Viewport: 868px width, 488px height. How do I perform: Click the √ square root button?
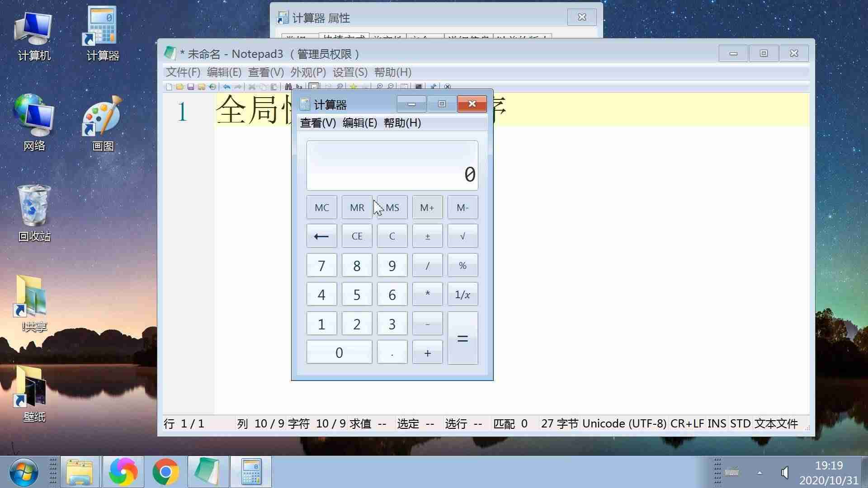(462, 236)
